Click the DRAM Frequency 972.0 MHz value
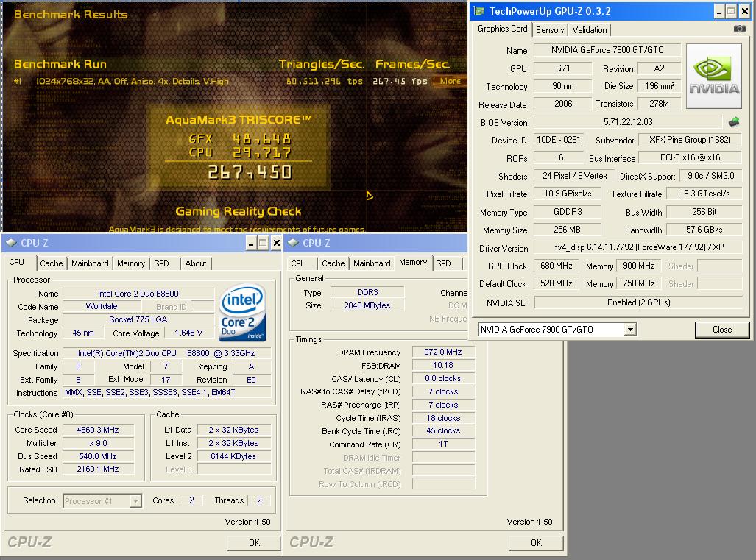The image size is (756, 560). pyautogui.click(x=443, y=352)
